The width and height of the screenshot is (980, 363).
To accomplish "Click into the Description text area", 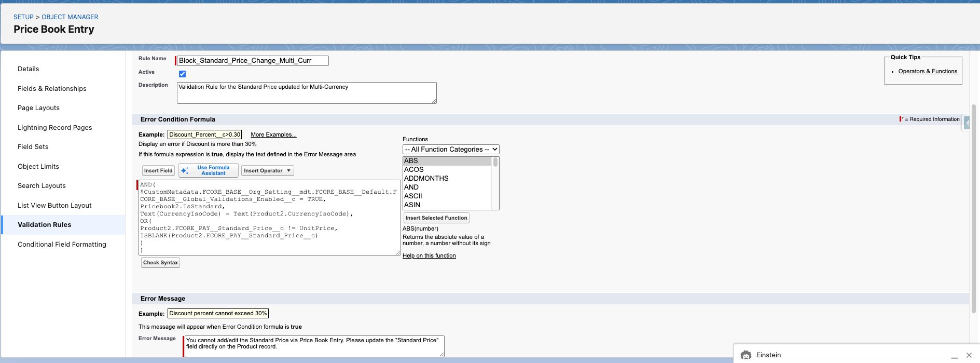I will (307, 93).
